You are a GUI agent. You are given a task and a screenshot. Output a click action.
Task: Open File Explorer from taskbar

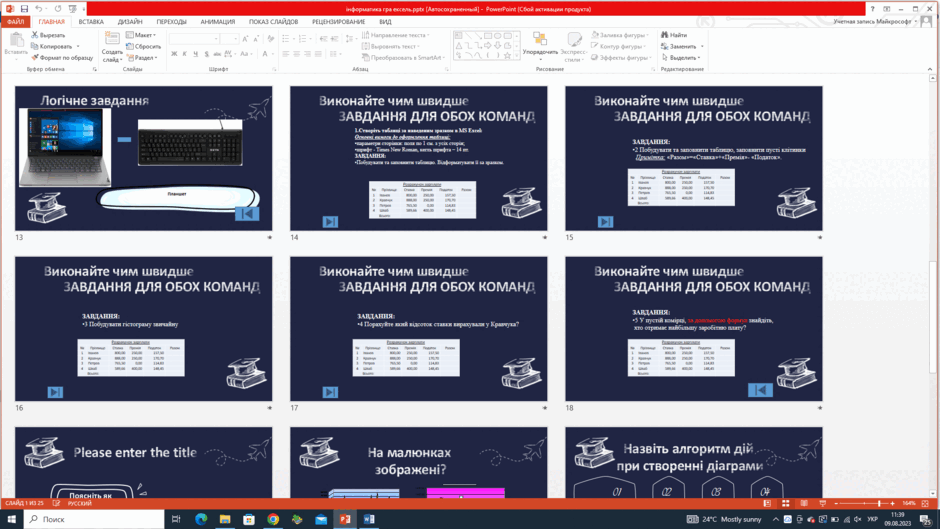point(225,519)
